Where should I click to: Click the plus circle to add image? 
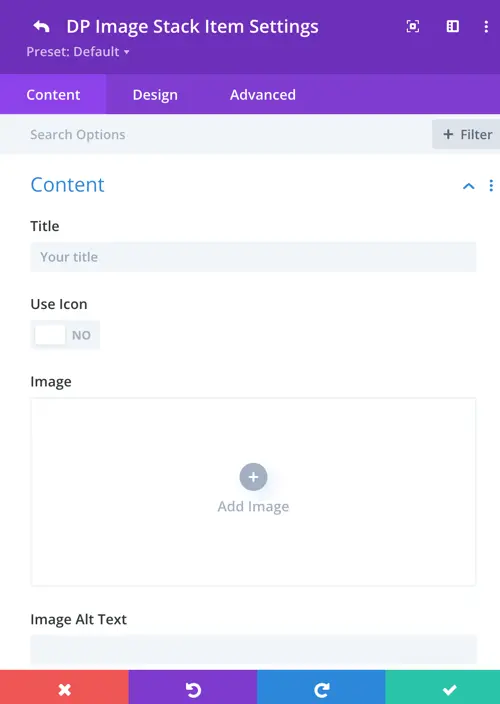click(x=254, y=477)
